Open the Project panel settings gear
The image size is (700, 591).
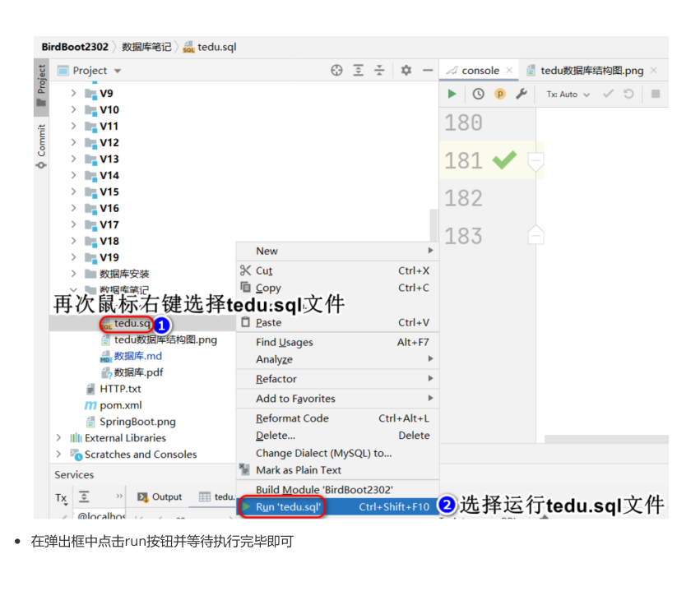click(x=403, y=71)
